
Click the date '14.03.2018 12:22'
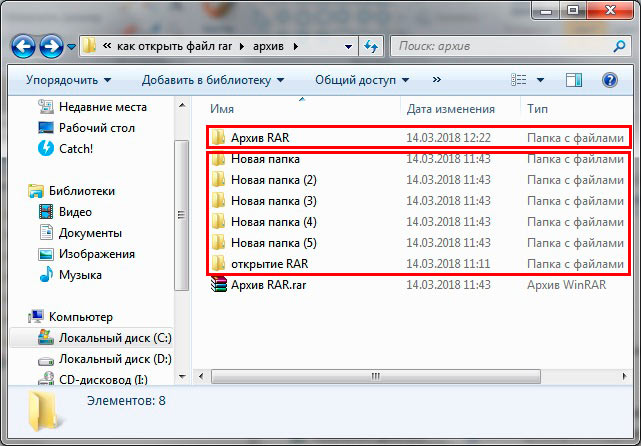pyautogui.click(x=448, y=138)
